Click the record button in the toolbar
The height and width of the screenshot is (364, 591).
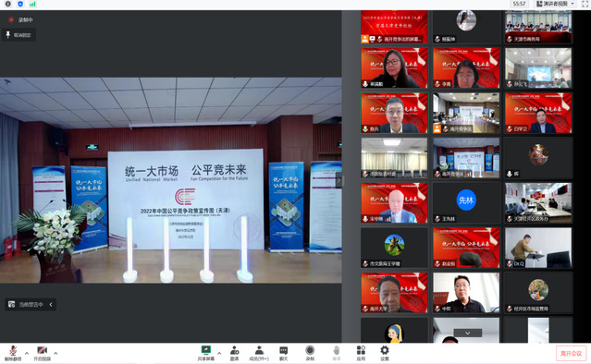click(310, 353)
